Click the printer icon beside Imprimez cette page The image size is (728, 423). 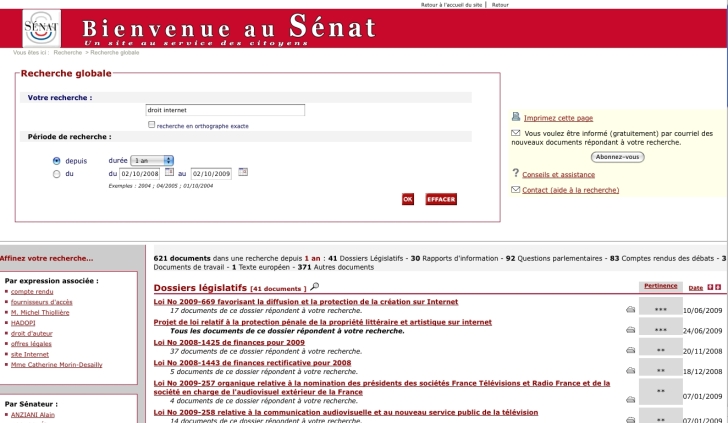516,117
